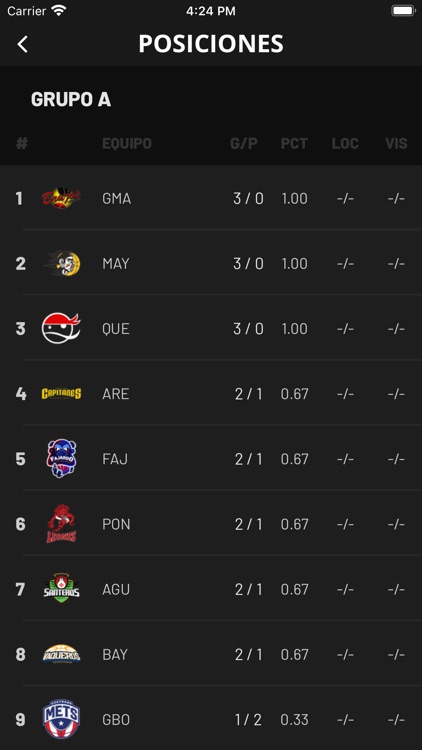This screenshot has height=750, width=422.
Task: Select GBO team name text
Action: 116,720
